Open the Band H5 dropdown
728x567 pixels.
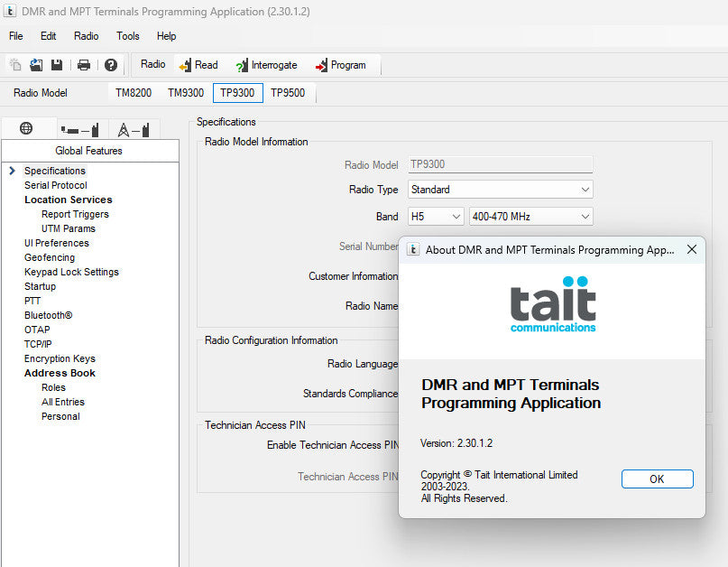(436, 217)
